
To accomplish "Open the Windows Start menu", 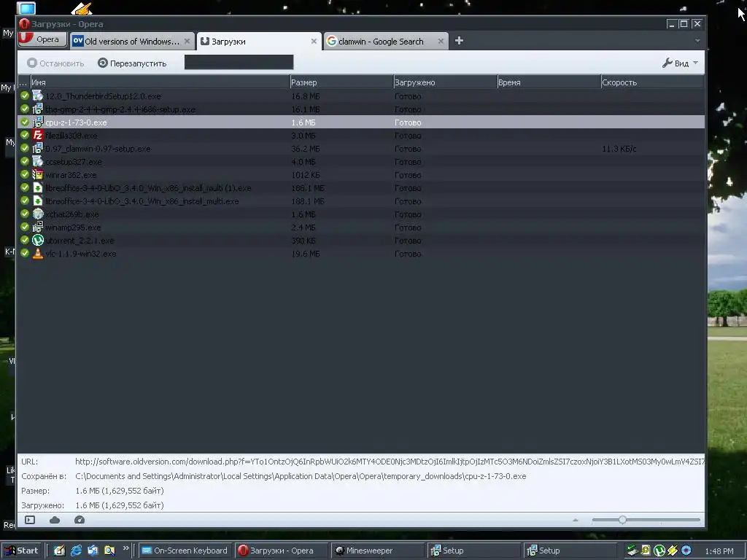I will coord(21,551).
